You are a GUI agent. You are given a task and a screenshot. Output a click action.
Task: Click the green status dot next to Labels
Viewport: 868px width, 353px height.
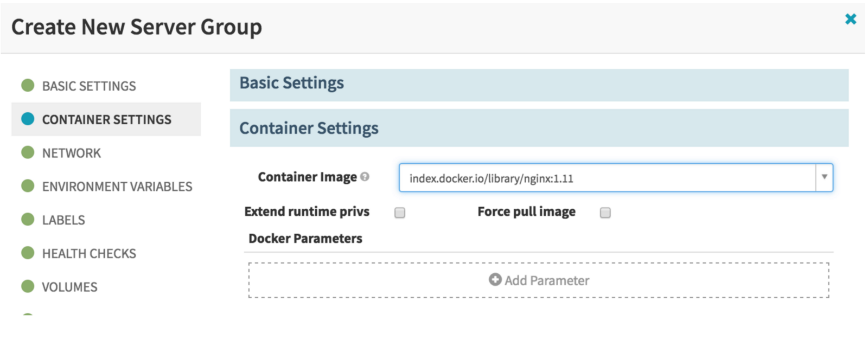(x=28, y=219)
